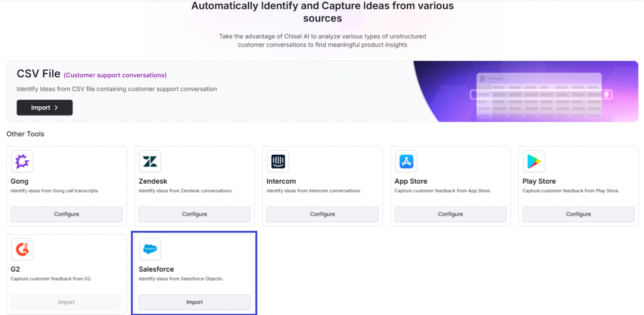The width and height of the screenshot is (644, 315).
Task: Click the Play Store logo icon
Action: click(x=534, y=162)
